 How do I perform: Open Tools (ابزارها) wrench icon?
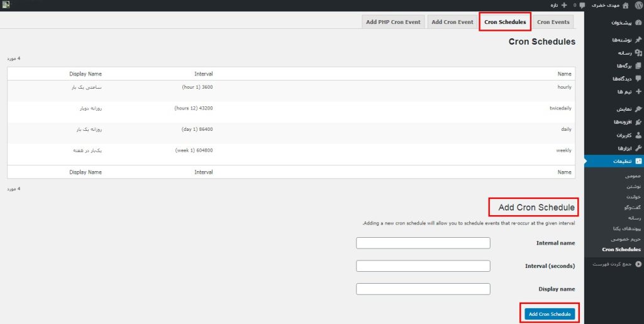pos(638,148)
